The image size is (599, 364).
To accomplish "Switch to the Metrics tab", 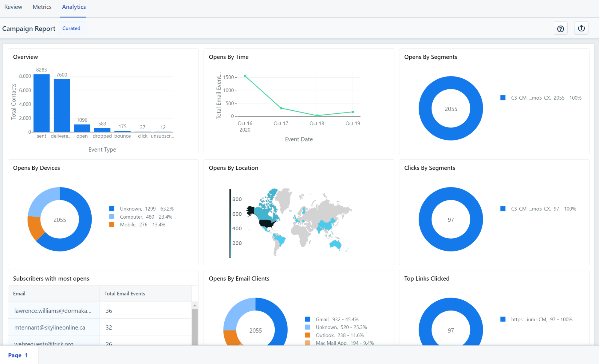I will (42, 7).
